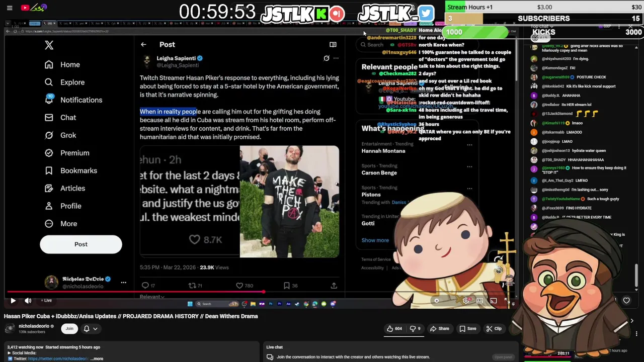644x362 pixels.
Task: Click the X logo in the sidebar
Action: coord(49,45)
